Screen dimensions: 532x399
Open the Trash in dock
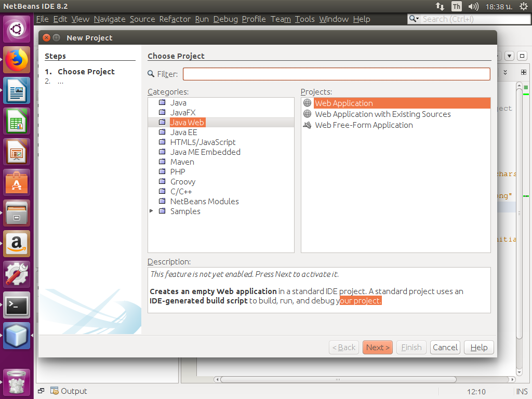[17, 382]
